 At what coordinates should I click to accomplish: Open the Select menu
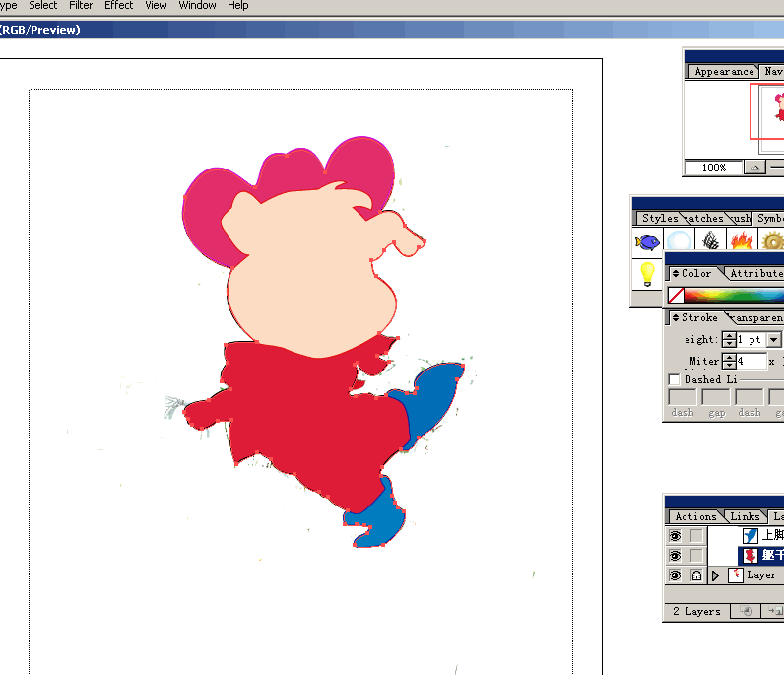click(x=43, y=6)
